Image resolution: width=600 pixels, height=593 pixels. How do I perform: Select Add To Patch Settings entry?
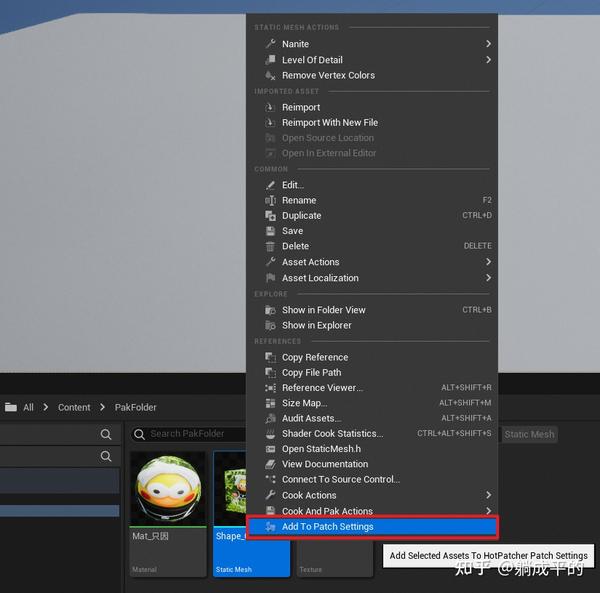372,527
